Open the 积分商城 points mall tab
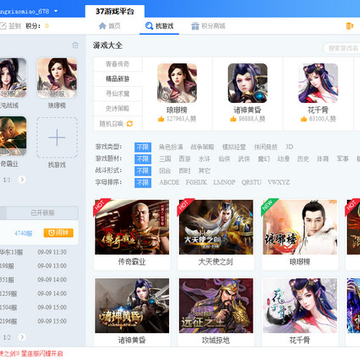360x360 pixels. point(208,26)
